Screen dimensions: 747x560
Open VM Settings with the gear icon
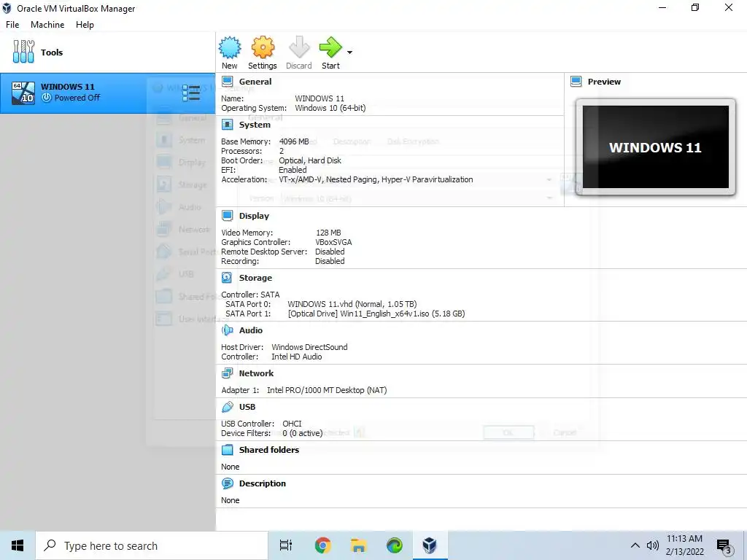tap(263, 47)
